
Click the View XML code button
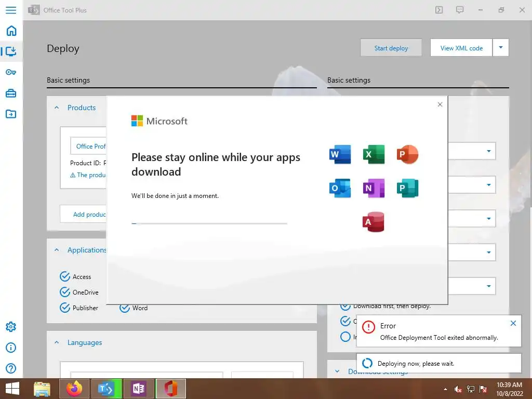[x=461, y=48]
